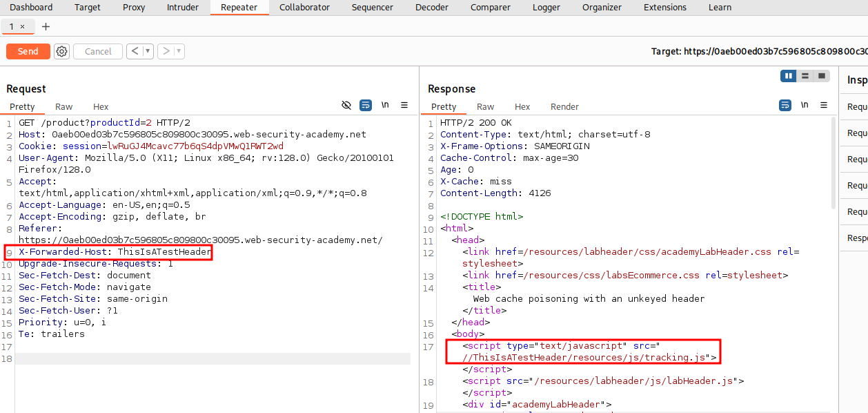Click the Cancel button
This screenshot has height=413, width=868.
(x=98, y=51)
